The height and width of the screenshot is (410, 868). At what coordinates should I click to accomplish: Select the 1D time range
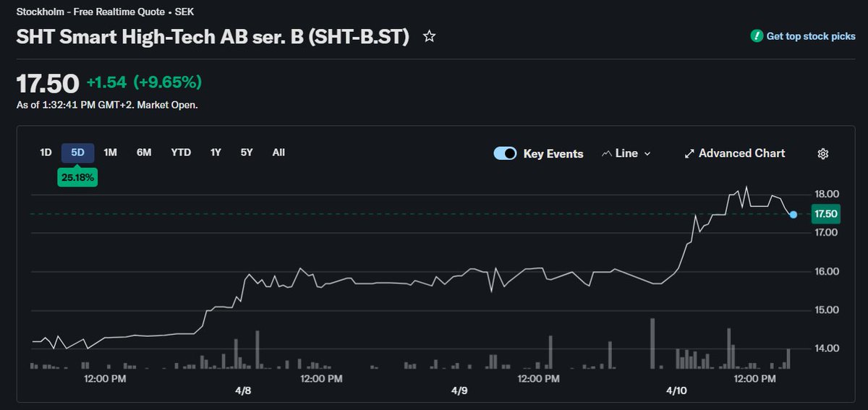[46, 153]
